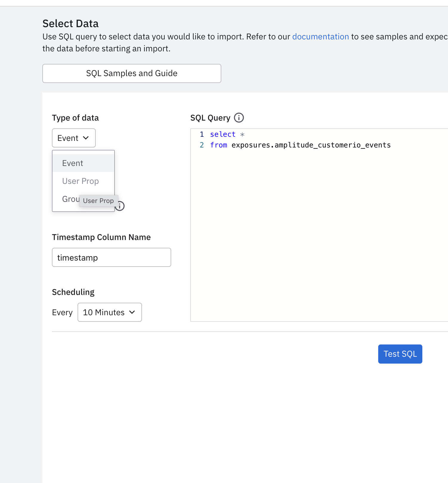
Task: Click the exposures.amplitude_customerio_events table name
Action: pos(311,145)
